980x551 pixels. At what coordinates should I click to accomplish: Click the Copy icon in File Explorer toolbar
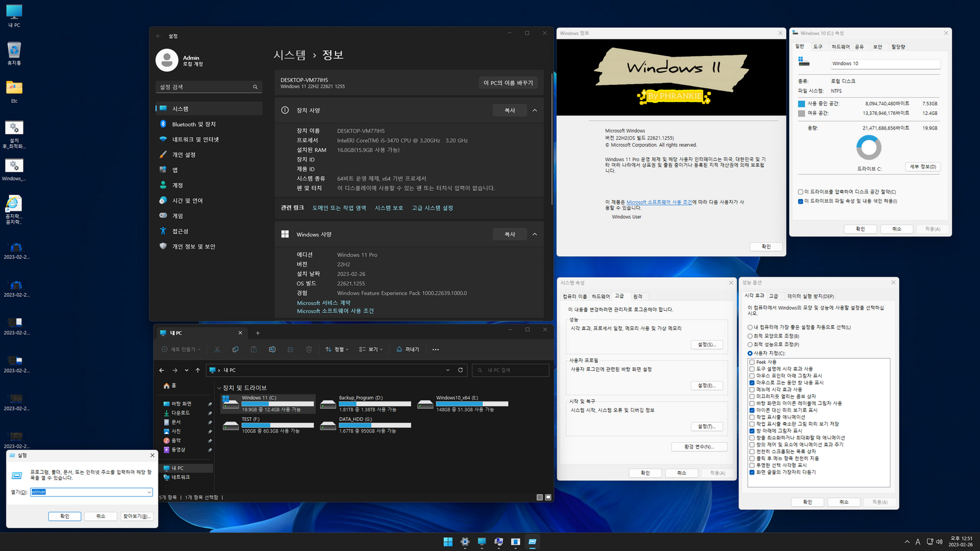click(235, 349)
